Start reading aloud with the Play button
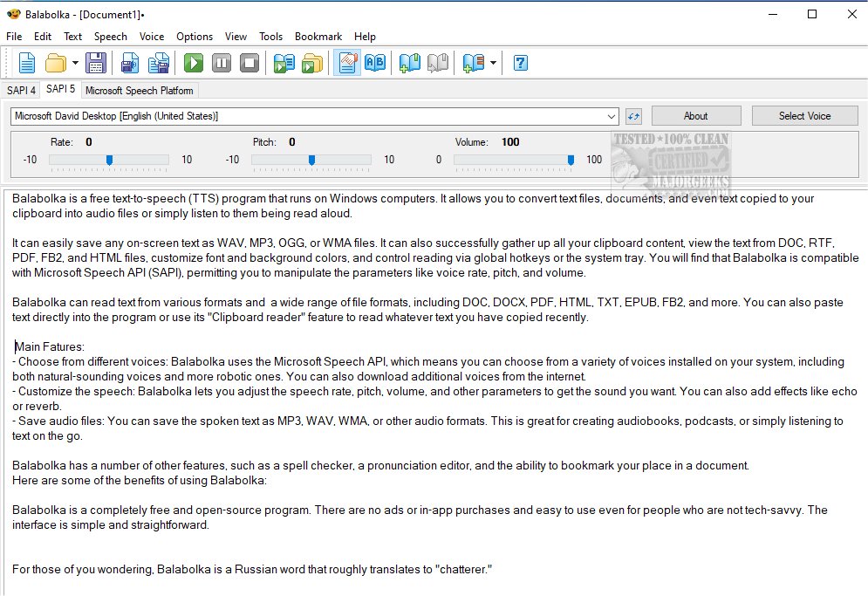The image size is (868, 596). click(194, 63)
